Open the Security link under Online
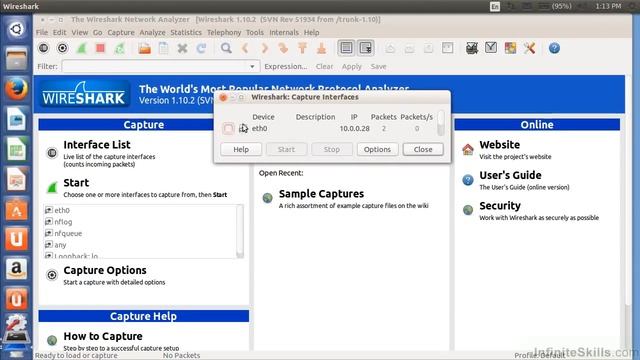Viewport: 640px width, 360px height. point(500,206)
